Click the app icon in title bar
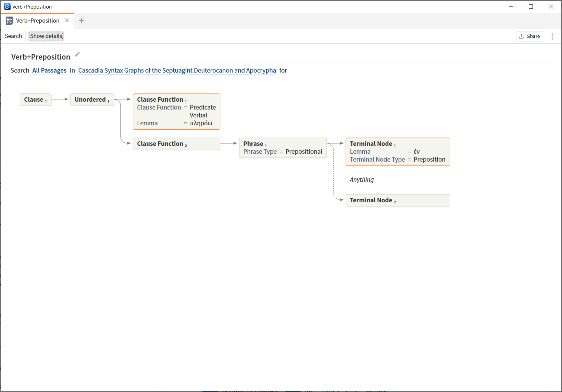The width and height of the screenshot is (562, 392). point(7,7)
